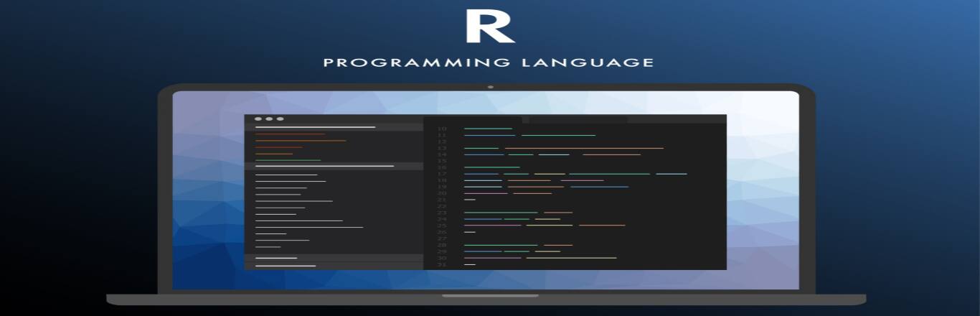The image size is (980, 316).
Task: Click line number 14 in the gutter
Action: (x=441, y=154)
